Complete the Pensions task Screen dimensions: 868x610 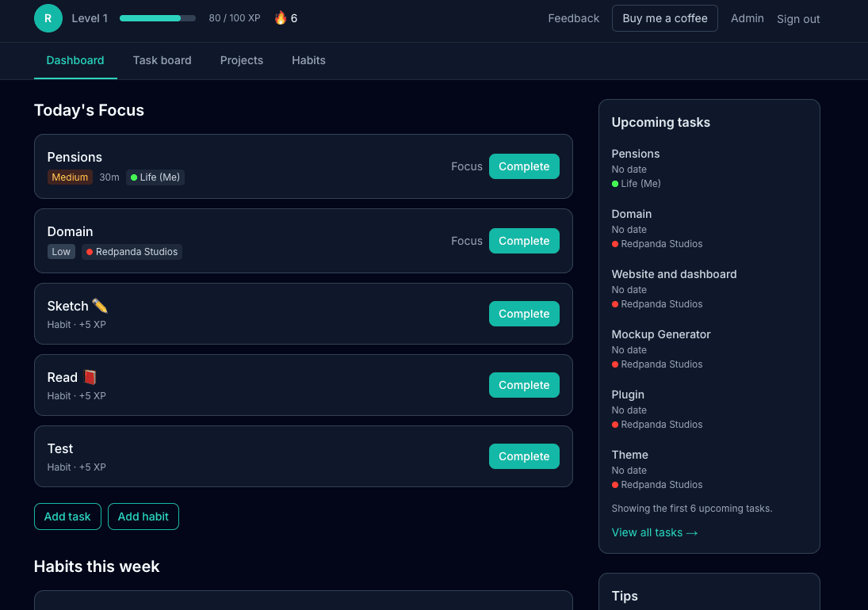click(x=524, y=166)
